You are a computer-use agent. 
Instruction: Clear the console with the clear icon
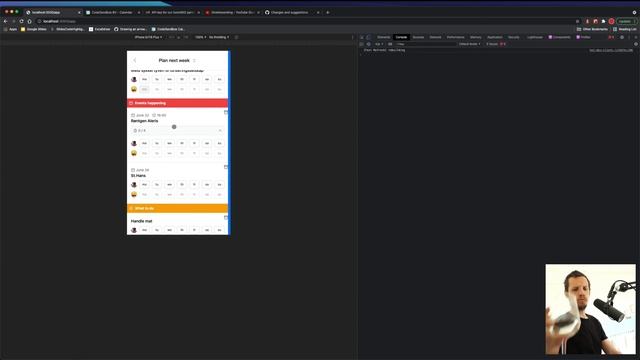click(369, 44)
